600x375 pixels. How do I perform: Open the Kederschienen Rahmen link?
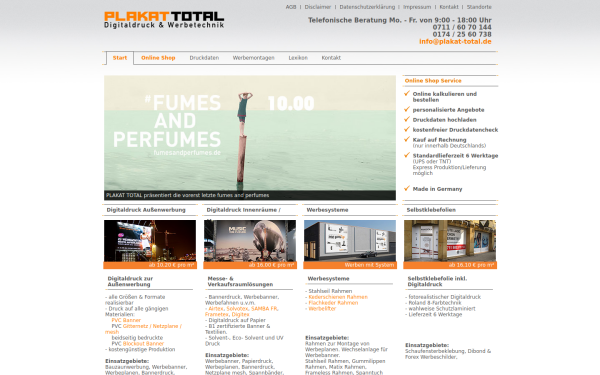coord(338,297)
